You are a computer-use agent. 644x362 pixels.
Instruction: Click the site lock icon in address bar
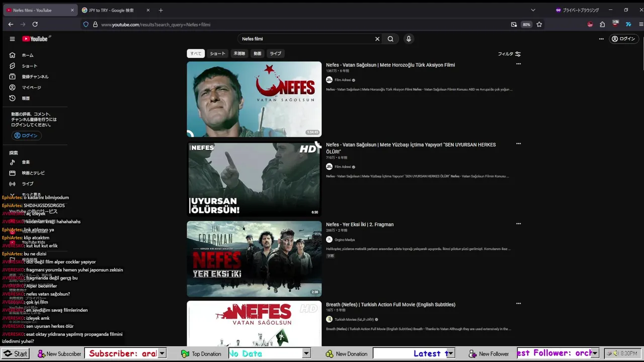point(95,24)
